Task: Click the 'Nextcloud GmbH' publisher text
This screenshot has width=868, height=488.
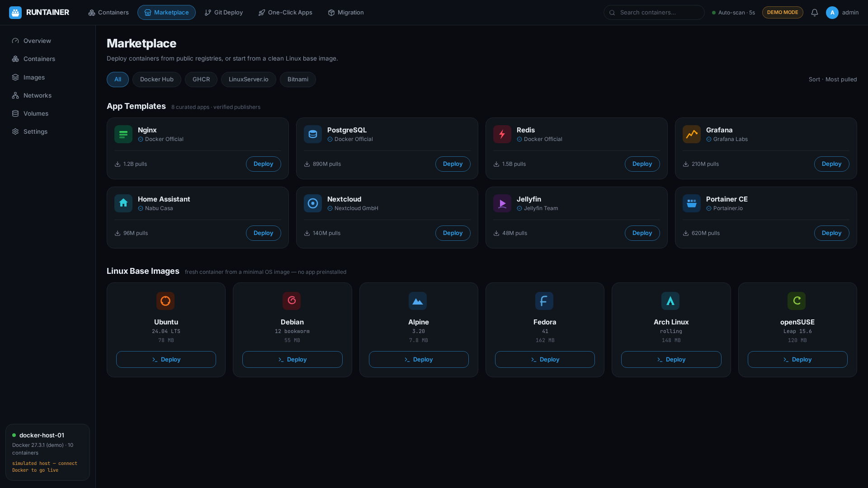Action: pyautogui.click(x=356, y=208)
